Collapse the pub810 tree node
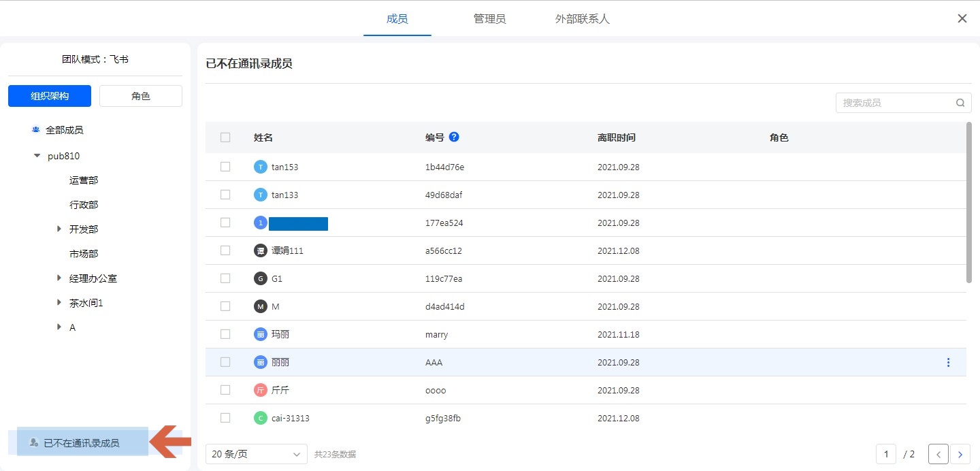980x471 pixels. pos(37,156)
